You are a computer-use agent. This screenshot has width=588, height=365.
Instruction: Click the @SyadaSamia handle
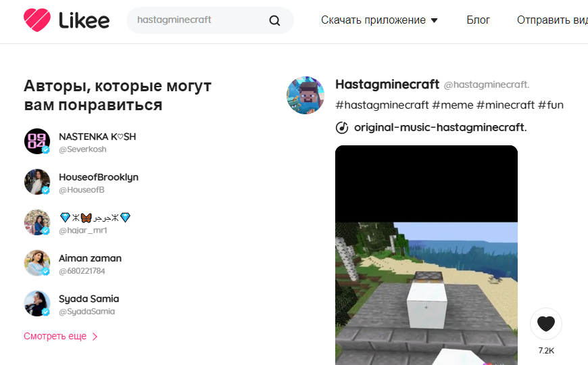pos(87,312)
